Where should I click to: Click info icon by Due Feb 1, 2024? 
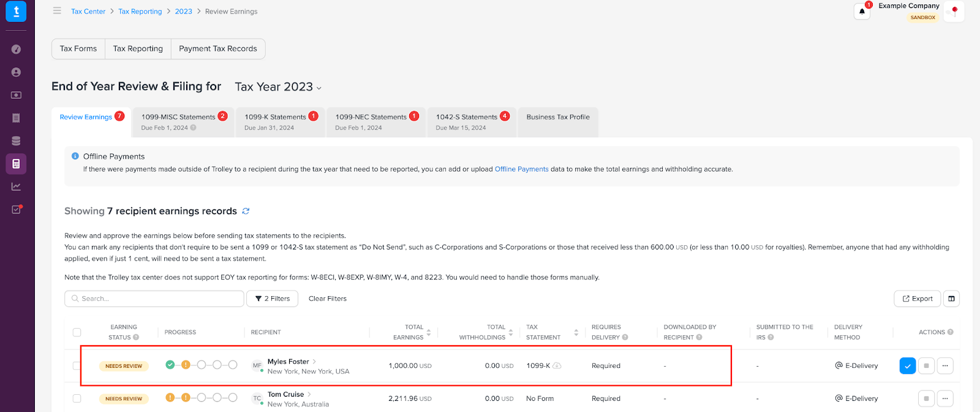193,128
